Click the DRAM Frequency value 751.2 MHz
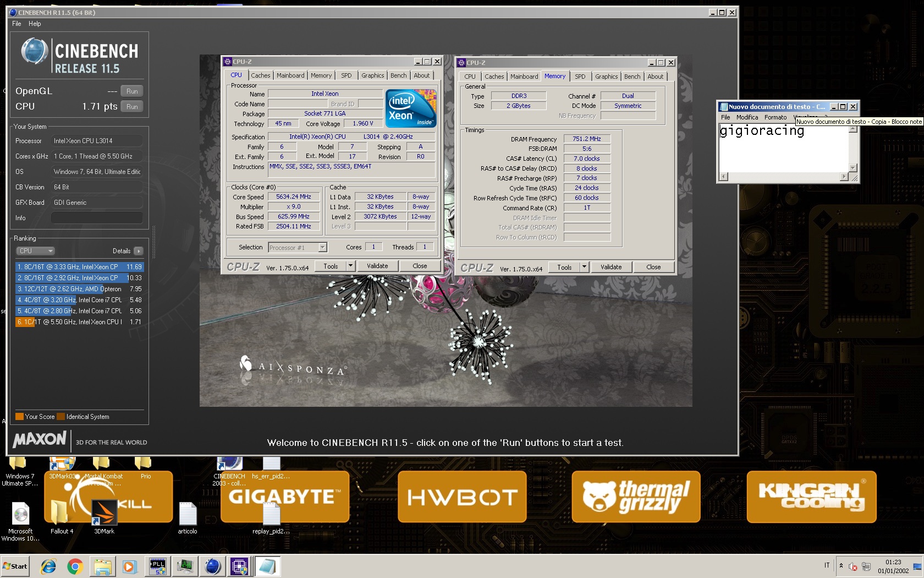The image size is (924, 578). (x=587, y=139)
